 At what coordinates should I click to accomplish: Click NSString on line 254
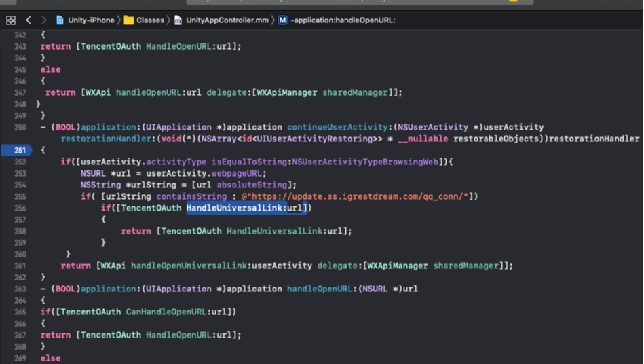[x=100, y=185]
